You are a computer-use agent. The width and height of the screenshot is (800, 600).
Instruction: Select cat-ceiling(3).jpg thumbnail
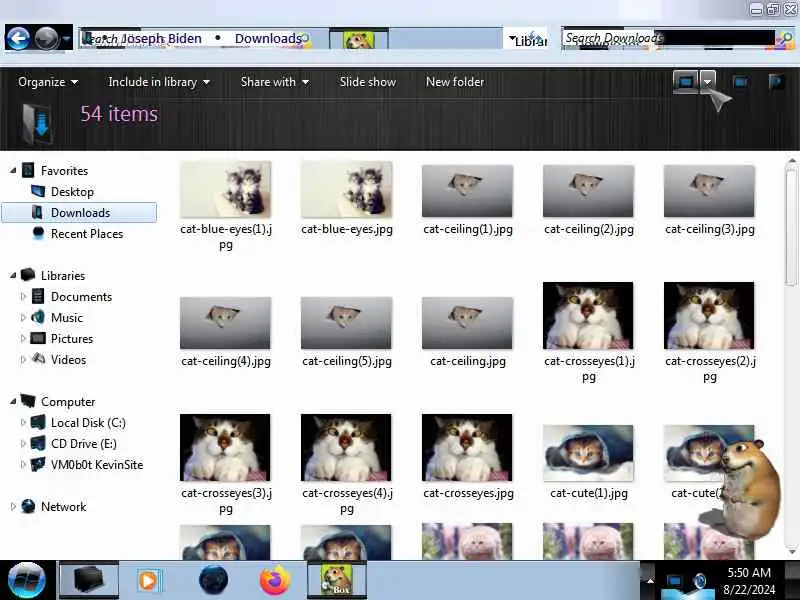pos(709,191)
